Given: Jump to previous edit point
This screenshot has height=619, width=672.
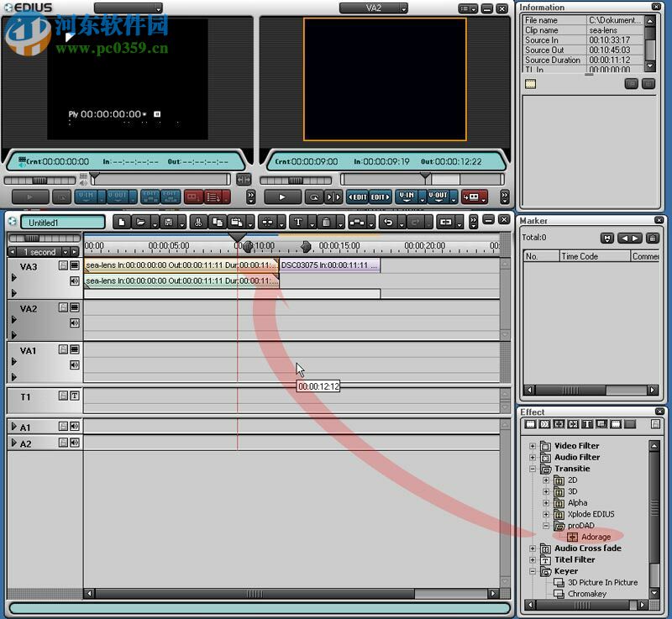Looking at the screenshot, I should point(358,197).
